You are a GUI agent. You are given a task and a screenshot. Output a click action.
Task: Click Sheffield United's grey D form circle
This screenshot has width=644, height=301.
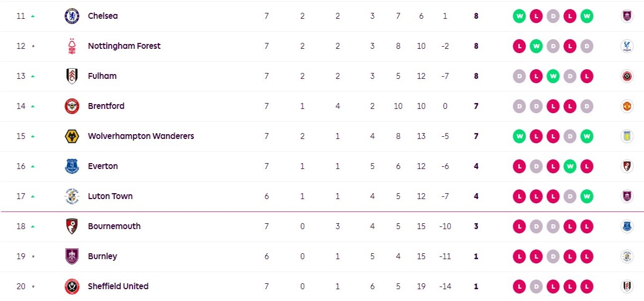coord(536,287)
